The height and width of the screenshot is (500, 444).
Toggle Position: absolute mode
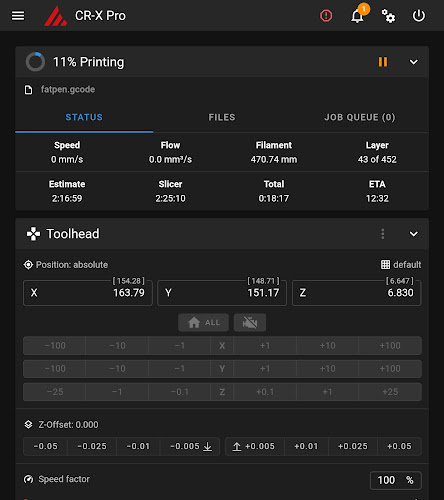tap(66, 265)
